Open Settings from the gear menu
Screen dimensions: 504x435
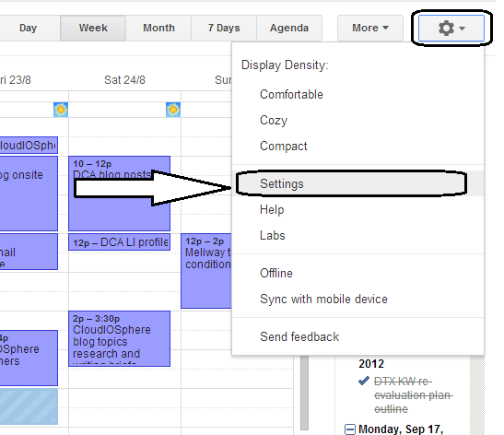[357, 183]
